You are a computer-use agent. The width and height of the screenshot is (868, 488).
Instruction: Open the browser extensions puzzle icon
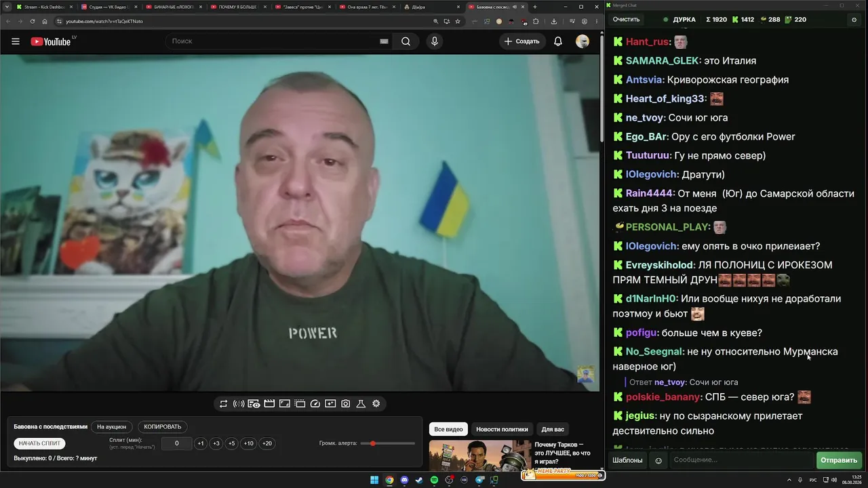[x=536, y=21]
